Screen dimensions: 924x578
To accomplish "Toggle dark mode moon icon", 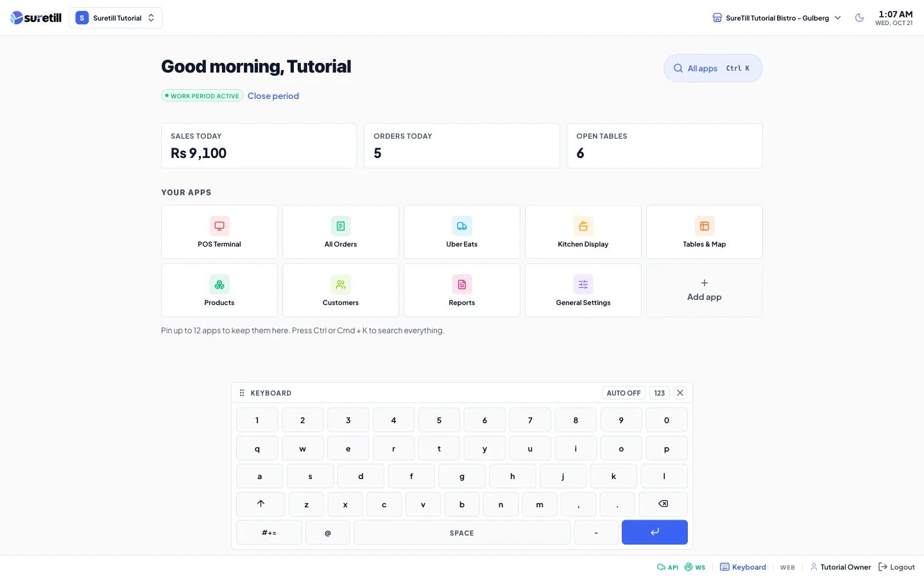I will 859,18.
